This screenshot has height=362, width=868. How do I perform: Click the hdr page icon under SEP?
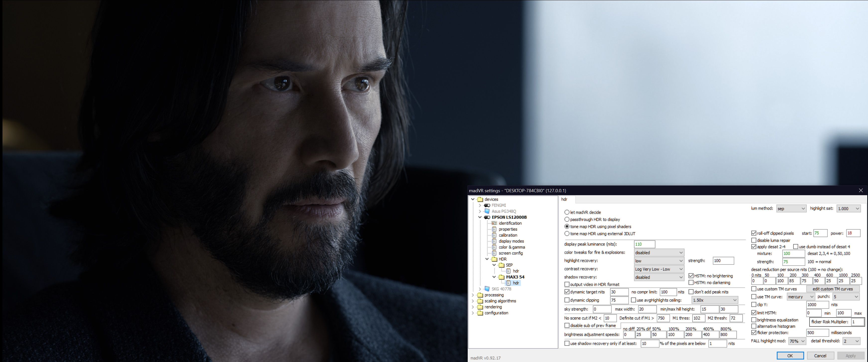(x=508, y=271)
